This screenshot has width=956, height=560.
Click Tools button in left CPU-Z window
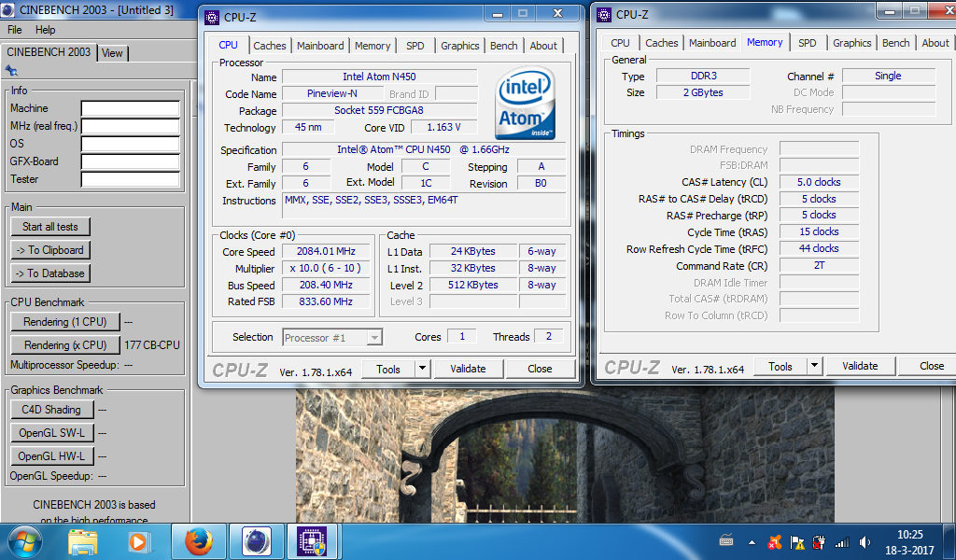click(388, 369)
